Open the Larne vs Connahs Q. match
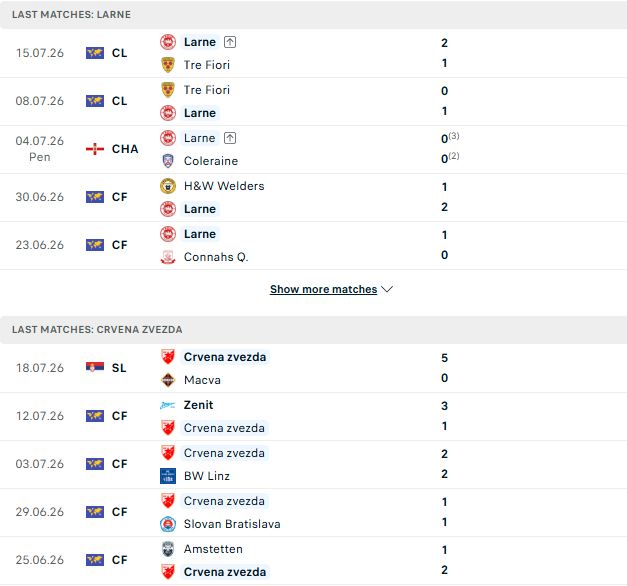This screenshot has height=586, width=627. click(314, 245)
